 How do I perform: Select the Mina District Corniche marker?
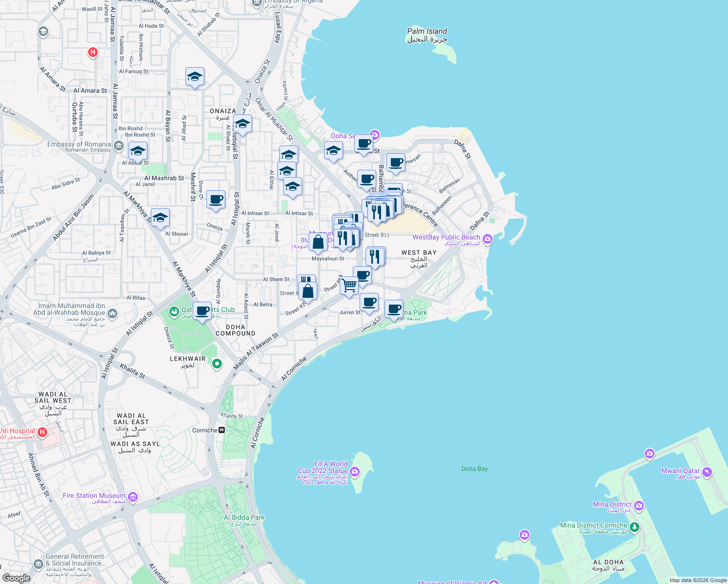click(634, 526)
